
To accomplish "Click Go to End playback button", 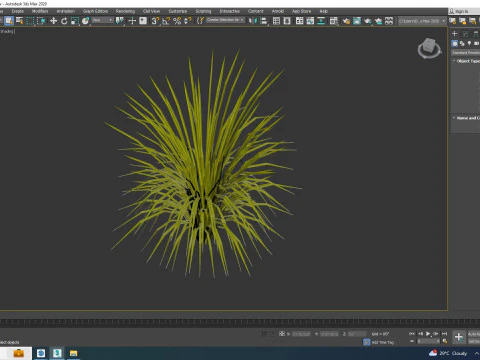I will 444,333.
